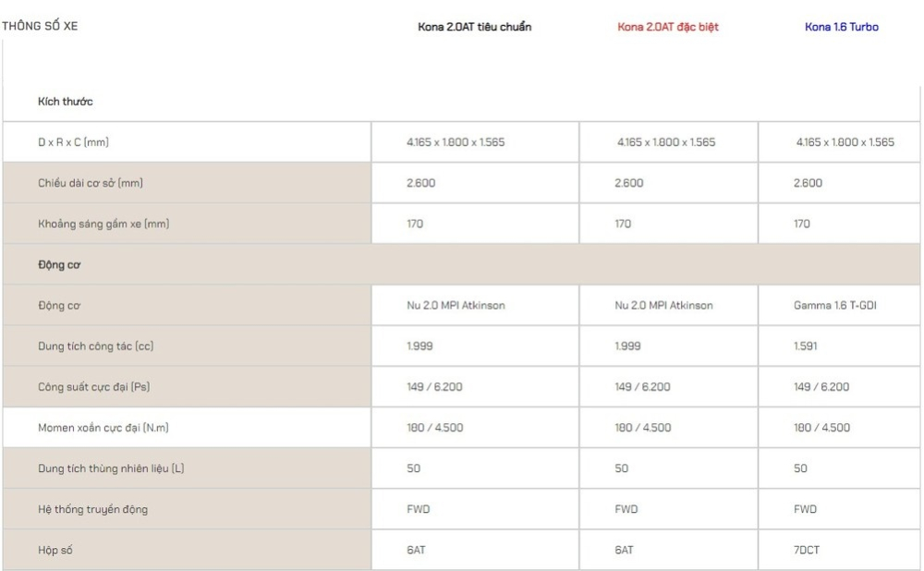Select Khoảng sáng gầm xe (mm) label

pyautogui.click(x=103, y=224)
